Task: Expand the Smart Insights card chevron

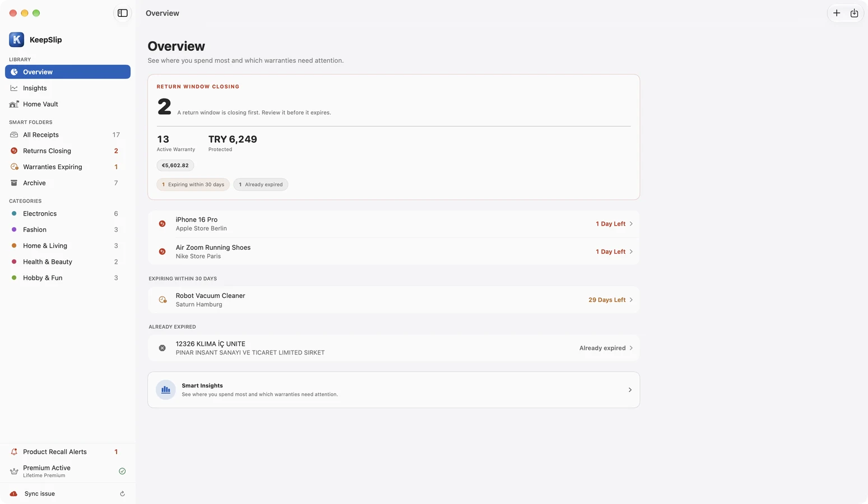Action: point(630,390)
